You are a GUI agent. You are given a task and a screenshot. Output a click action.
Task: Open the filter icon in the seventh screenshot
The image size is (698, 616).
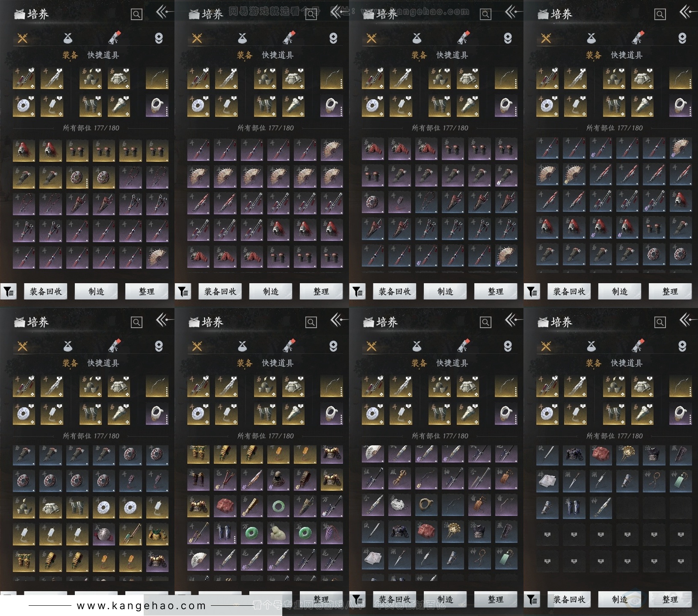click(x=358, y=599)
